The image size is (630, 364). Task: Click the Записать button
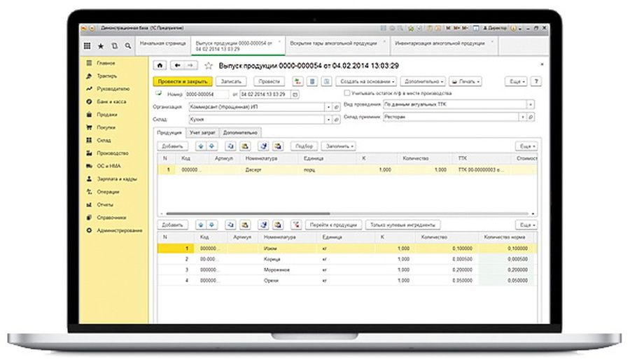pyautogui.click(x=231, y=82)
